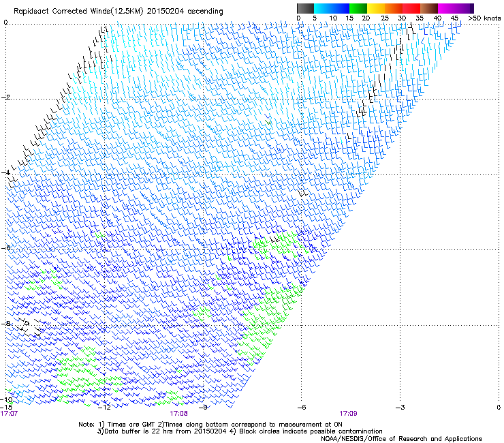Click the red 30-35 knots color swatch
Screen dimensions: 504x443
click(411, 8)
